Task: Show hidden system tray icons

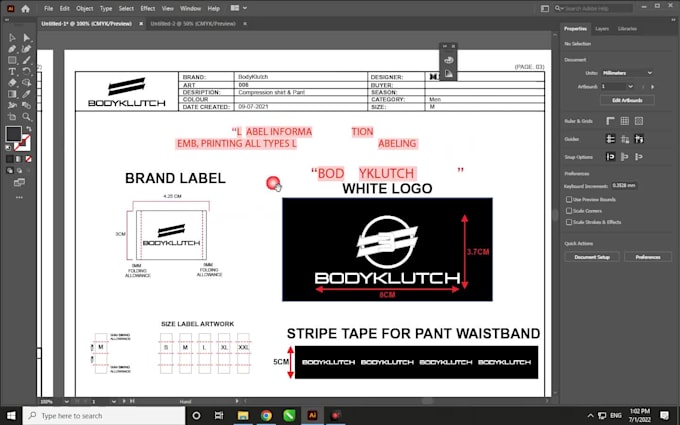Action: tap(590, 415)
